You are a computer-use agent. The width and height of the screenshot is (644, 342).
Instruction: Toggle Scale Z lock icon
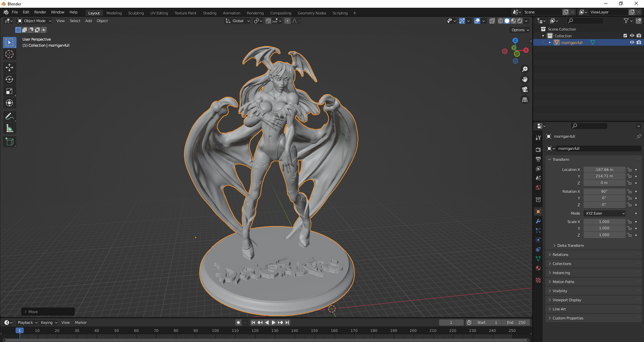pyautogui.click(x=629, y=235)
